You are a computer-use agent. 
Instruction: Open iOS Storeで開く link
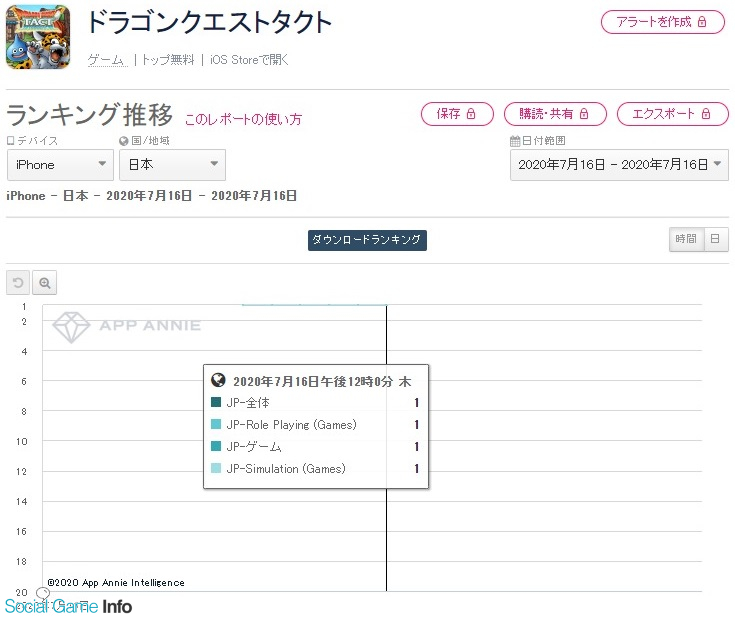(249, 60)
